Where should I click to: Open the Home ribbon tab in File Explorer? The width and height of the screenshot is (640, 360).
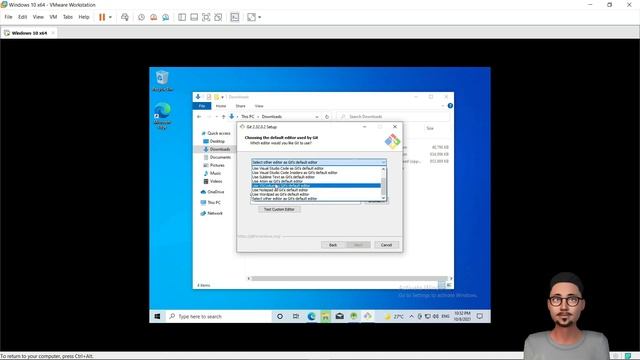click(x=221, y=106)
